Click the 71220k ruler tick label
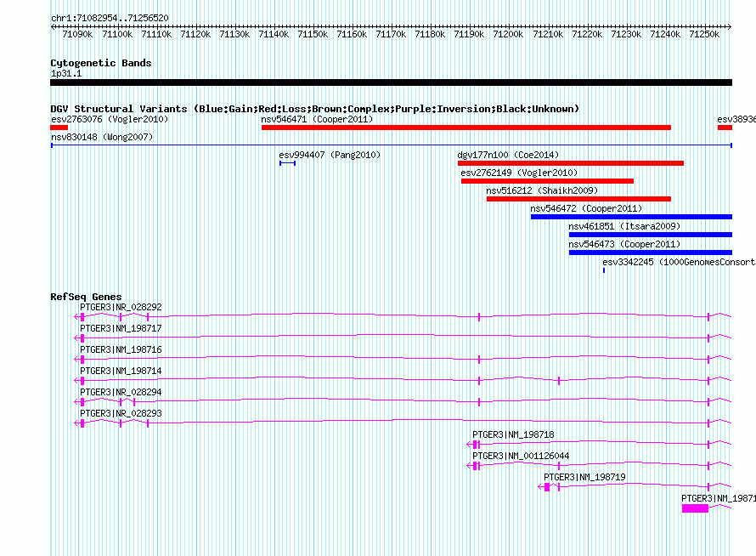756x556 pixels. tap(587, 34)
